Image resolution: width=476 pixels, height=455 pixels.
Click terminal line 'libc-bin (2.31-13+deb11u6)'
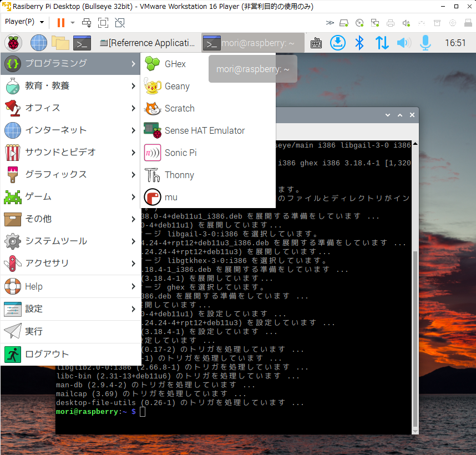click(178, 376)
